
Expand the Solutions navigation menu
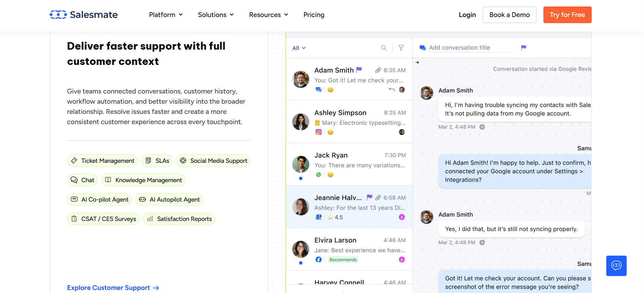pyautogui.click(x=216, y=15)
